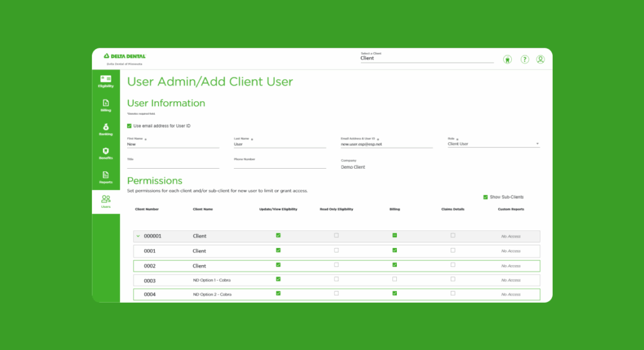
Task: Click the Claims Details column header
Action: point(453,210)
